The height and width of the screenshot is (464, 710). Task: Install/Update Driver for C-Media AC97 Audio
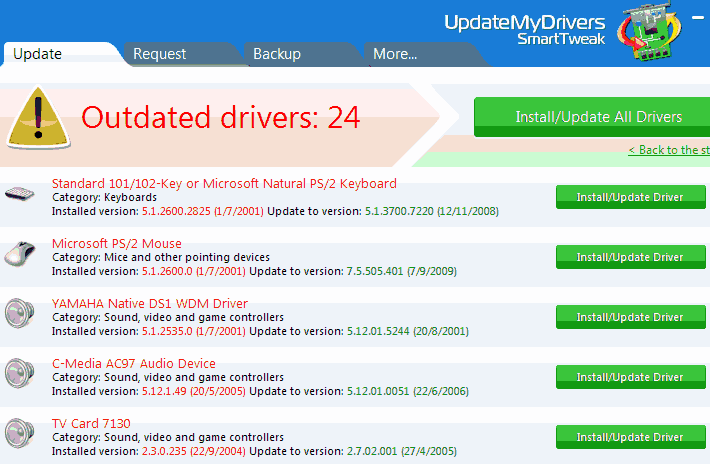pos(630,377)
